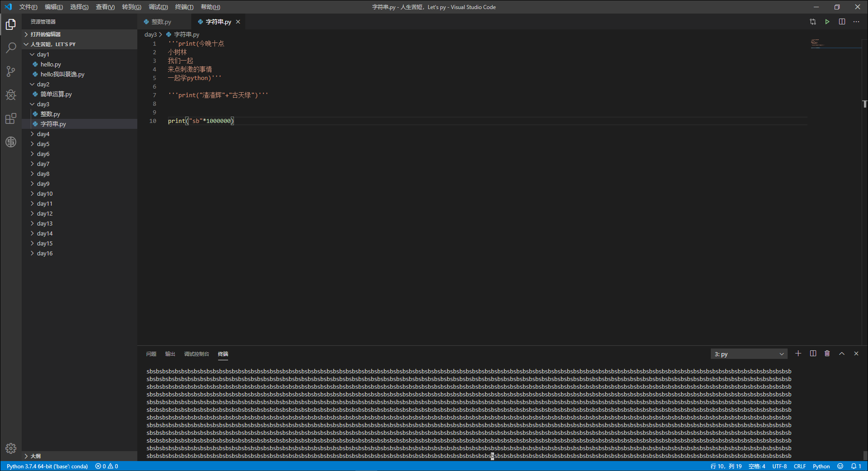The width and height of the screenshot is (868, 471).
Task: Open the Source Control view
Action: click(11, 71)
